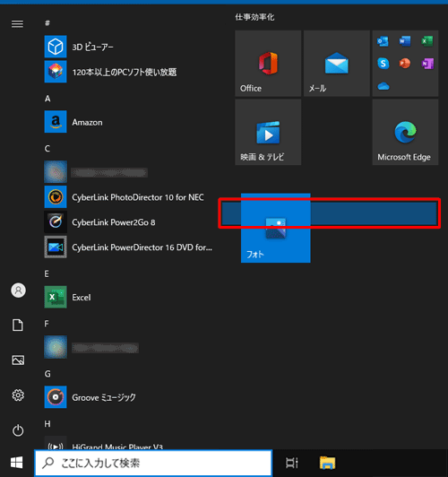Launch the Amazon app icon
Image resolution: width=448 pixels, height=477 pixels.
pos(56,122)
